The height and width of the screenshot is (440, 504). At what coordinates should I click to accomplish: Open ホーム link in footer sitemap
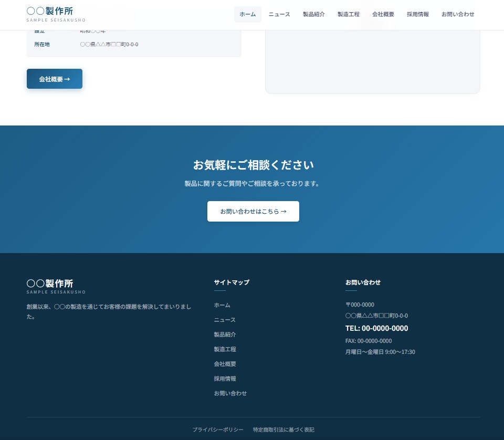(222, 305)
